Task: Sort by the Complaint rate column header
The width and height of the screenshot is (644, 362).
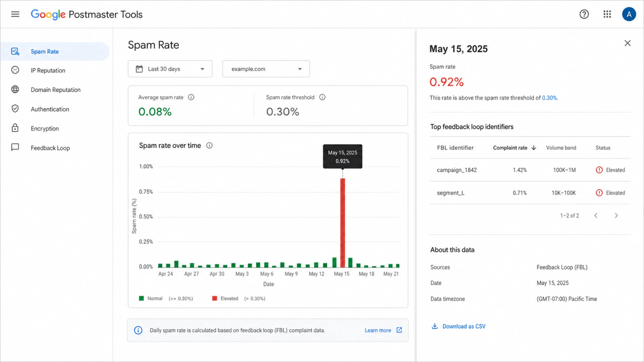Action: pyautogui.click(x=510, y=148)
